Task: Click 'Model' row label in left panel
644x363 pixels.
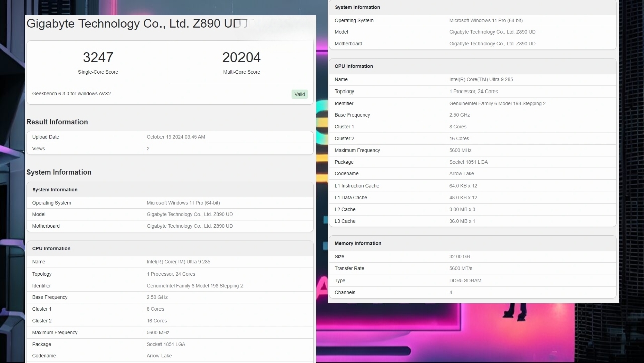Action: [39, 214]
